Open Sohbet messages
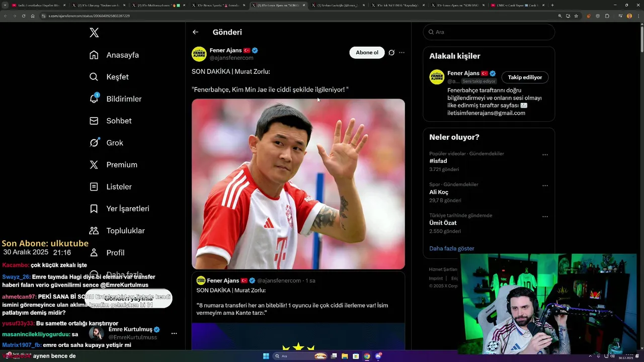Screen dimensions: 644x362 (111, 121)
